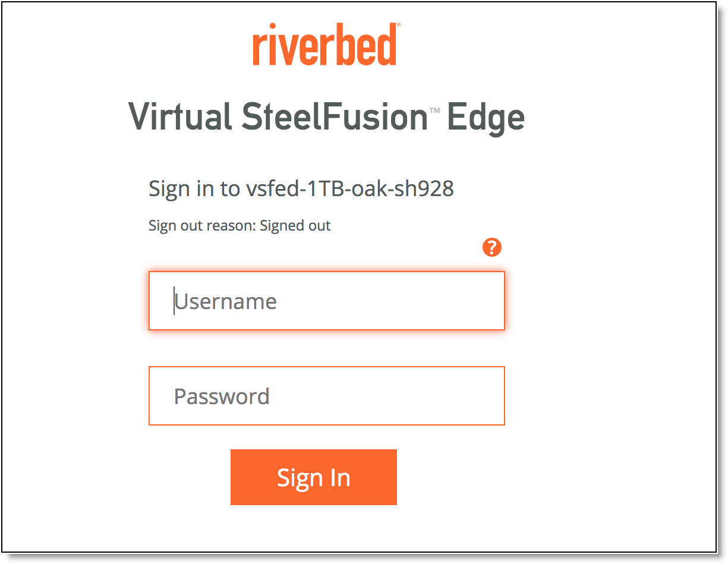Screen dimensions: 728x564
Task: Click the 'Sign In' label on orange button
Action: (x=313, y=478)
